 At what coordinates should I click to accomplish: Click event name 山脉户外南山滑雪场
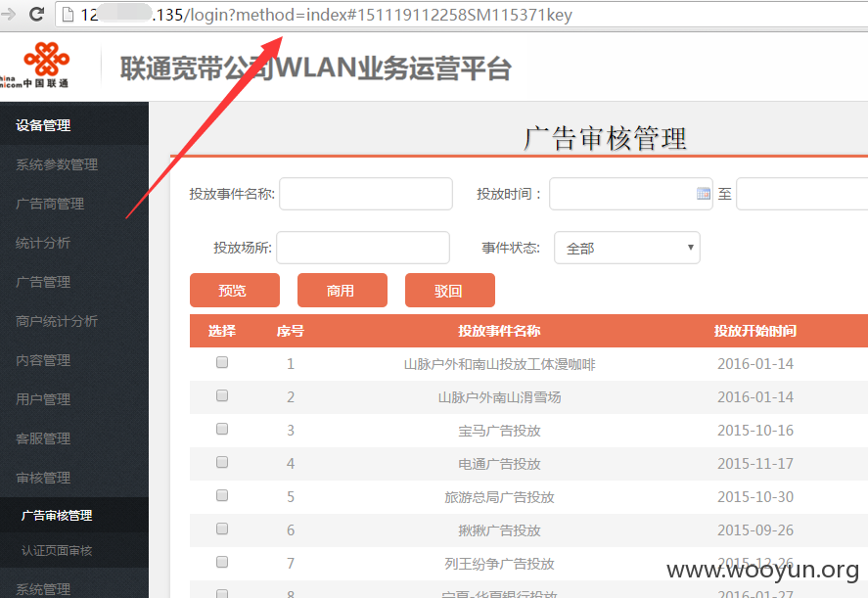click(500, 397)
